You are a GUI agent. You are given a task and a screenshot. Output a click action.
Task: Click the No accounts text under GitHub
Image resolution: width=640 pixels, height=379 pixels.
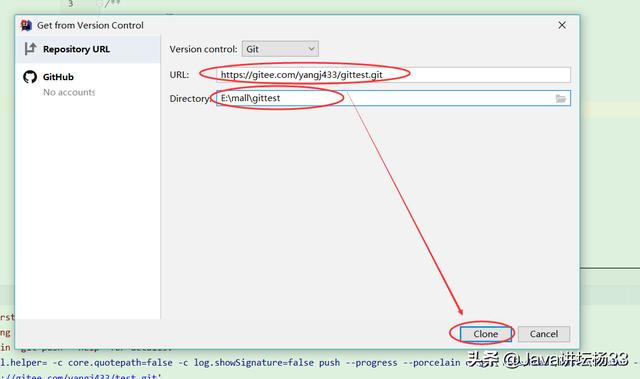[x=69, y=92]
